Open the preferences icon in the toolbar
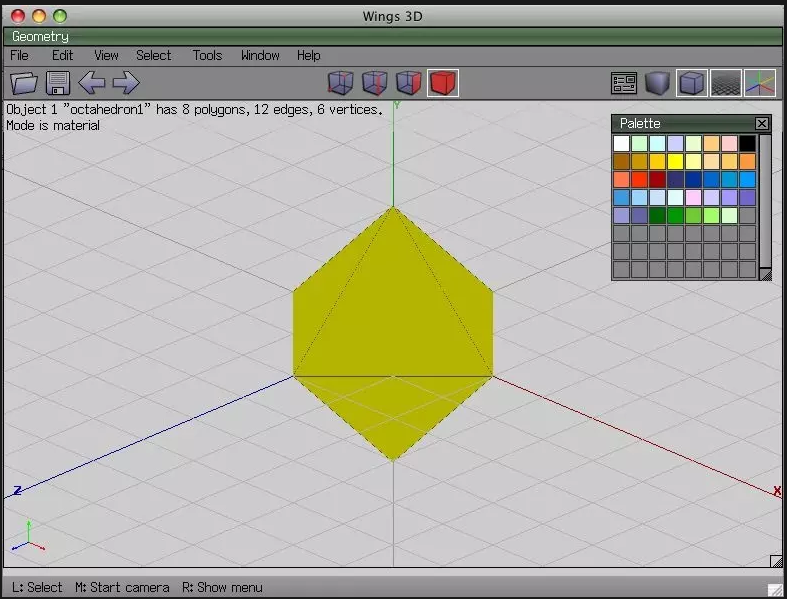Image resolution: width=787 pixels, height=599 pixels. click(x=624, y=83)
